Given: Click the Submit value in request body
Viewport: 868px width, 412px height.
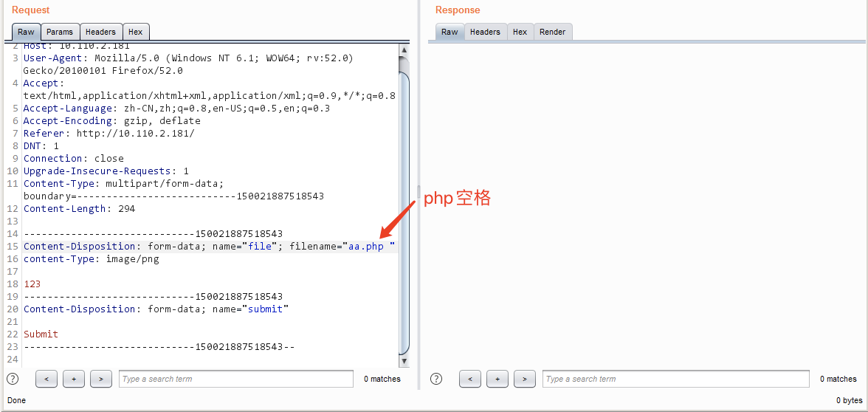Looking at the screenshot, I should coord(41,334).
